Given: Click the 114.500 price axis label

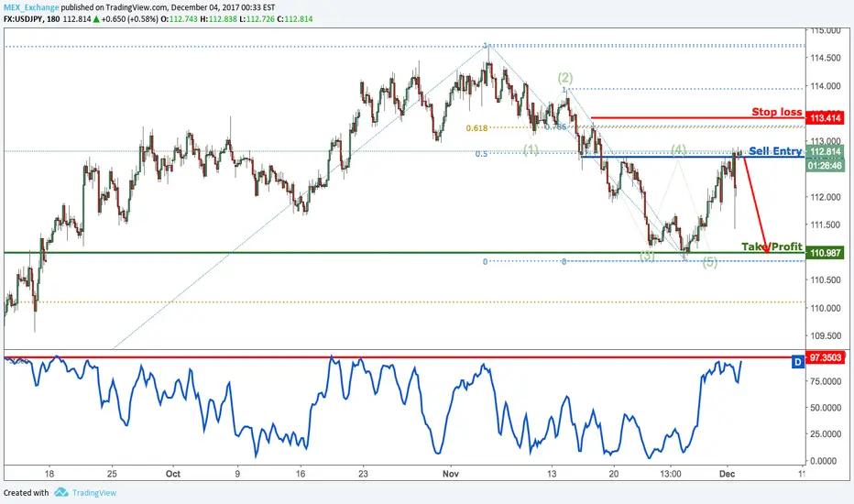Looking at the screenshot, I should tap(825, 58).
